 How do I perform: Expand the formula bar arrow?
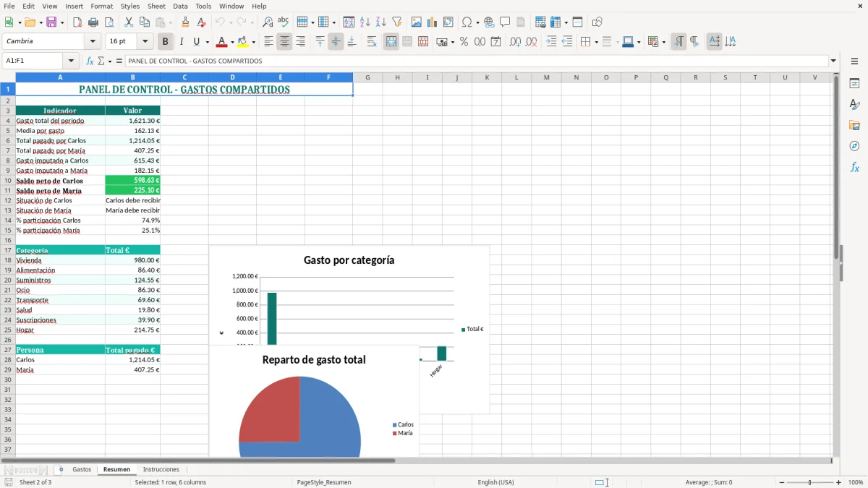(x=833, y=61)
